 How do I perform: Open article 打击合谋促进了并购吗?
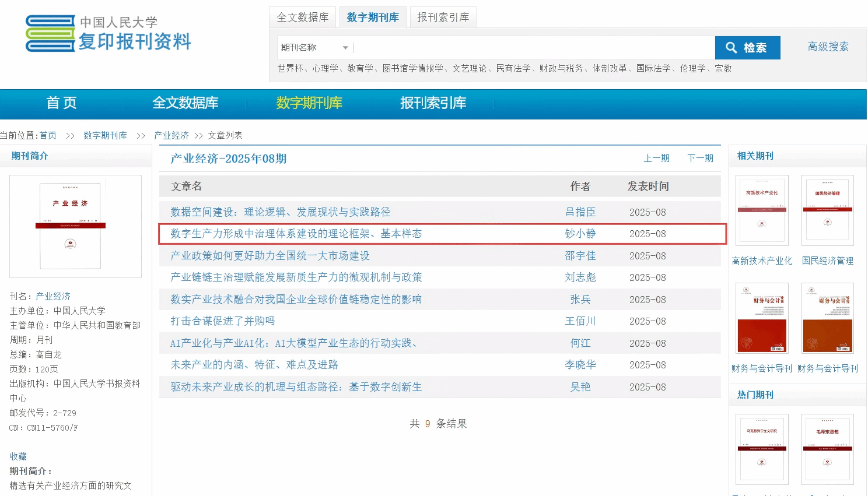222,321
